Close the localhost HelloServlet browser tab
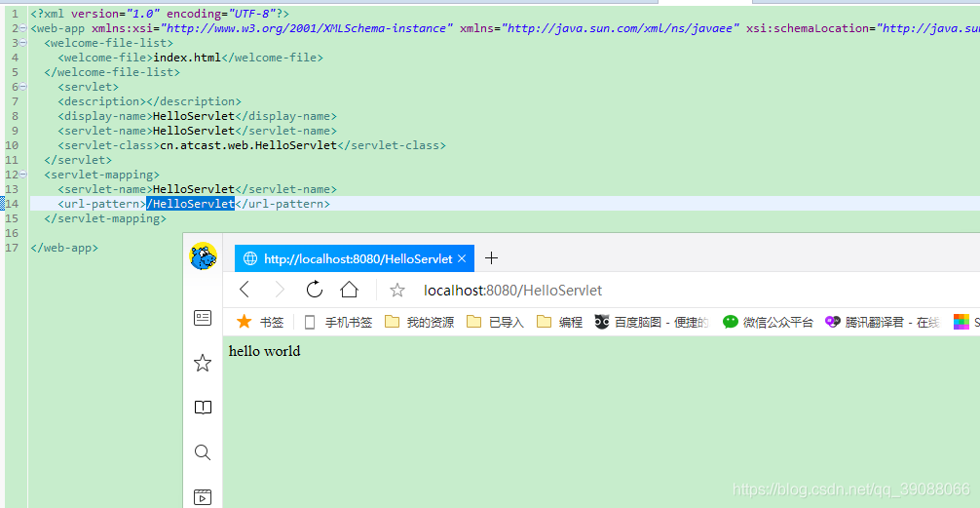This screenshot has height=508, width=980. coord(462,258)
